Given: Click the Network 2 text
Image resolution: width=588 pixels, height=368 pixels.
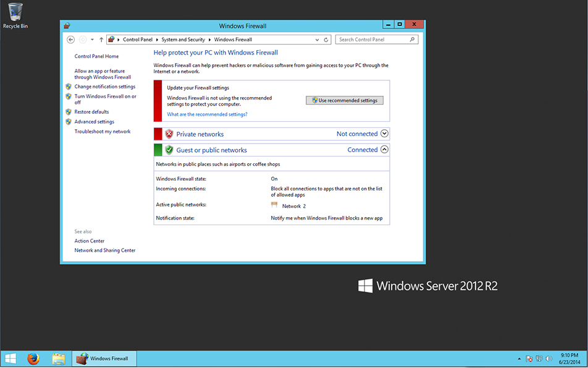Looking at the screenshot, I should click(294, 206).
